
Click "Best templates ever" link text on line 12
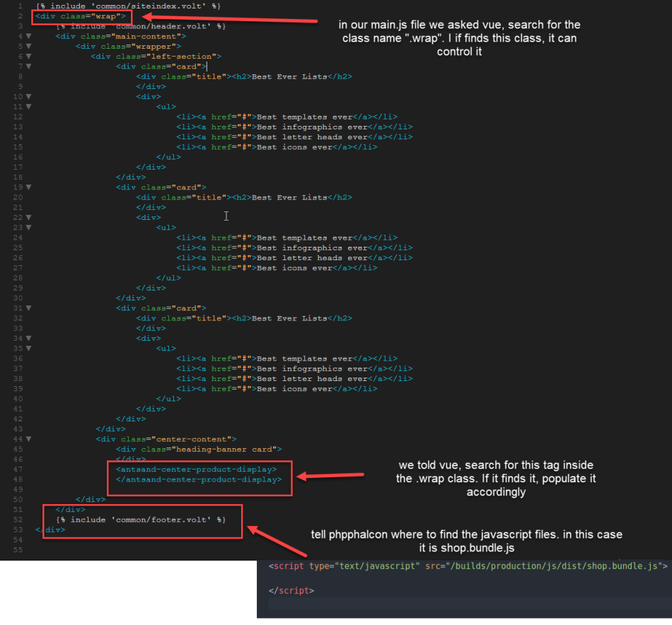(305, 117)
